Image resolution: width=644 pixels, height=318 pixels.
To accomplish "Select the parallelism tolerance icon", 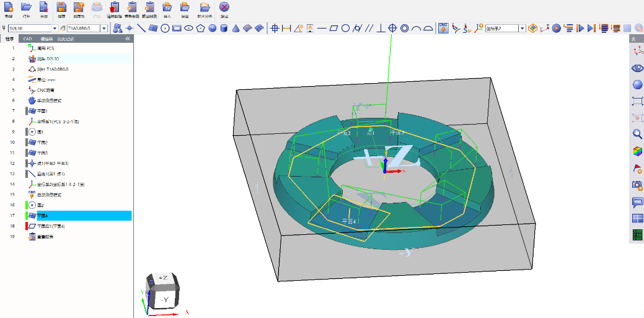I will tap(369, 28).
